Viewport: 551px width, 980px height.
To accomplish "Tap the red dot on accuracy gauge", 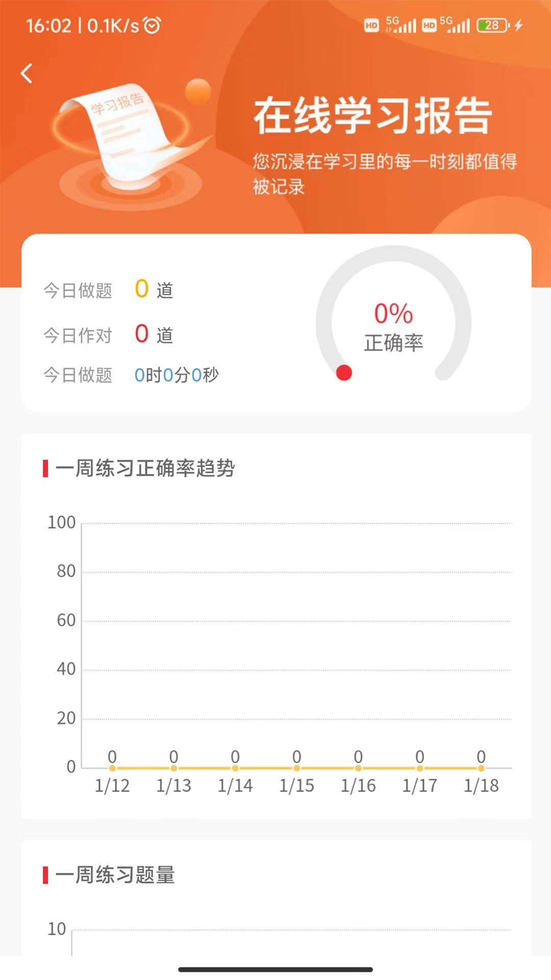I will (x=344, y=373).
